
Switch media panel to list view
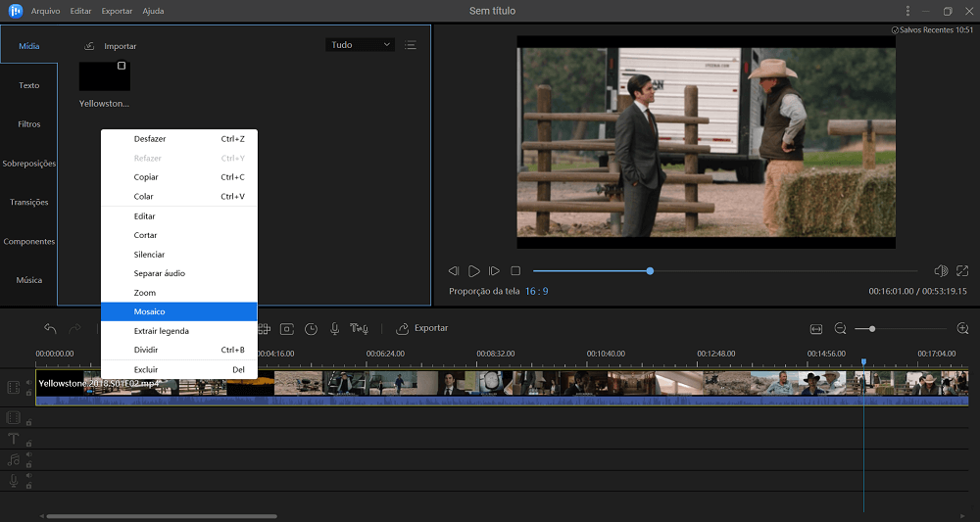(x=410, y=45)
